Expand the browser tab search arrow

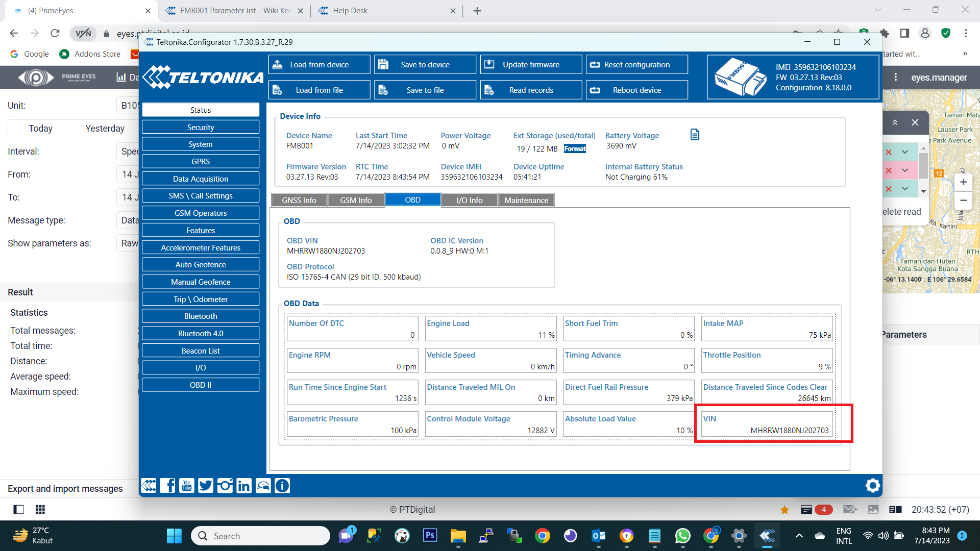coord(877,10)
